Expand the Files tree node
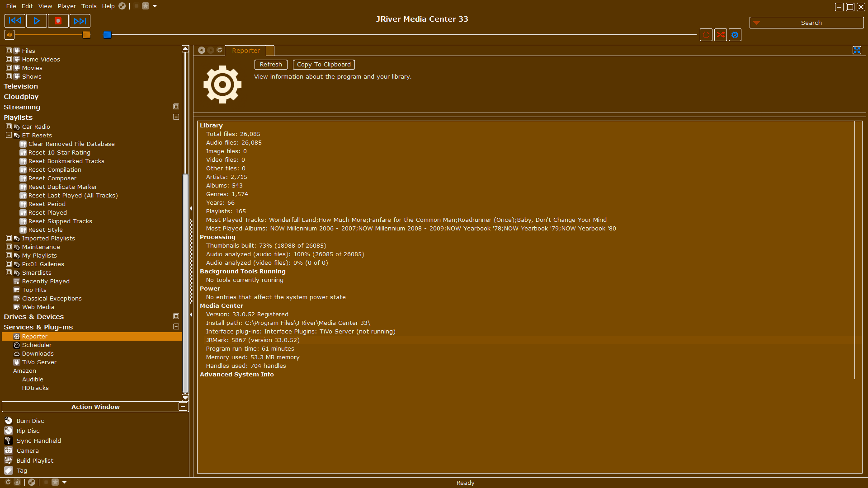Screen dimensions: 868x488 (9, 51)
